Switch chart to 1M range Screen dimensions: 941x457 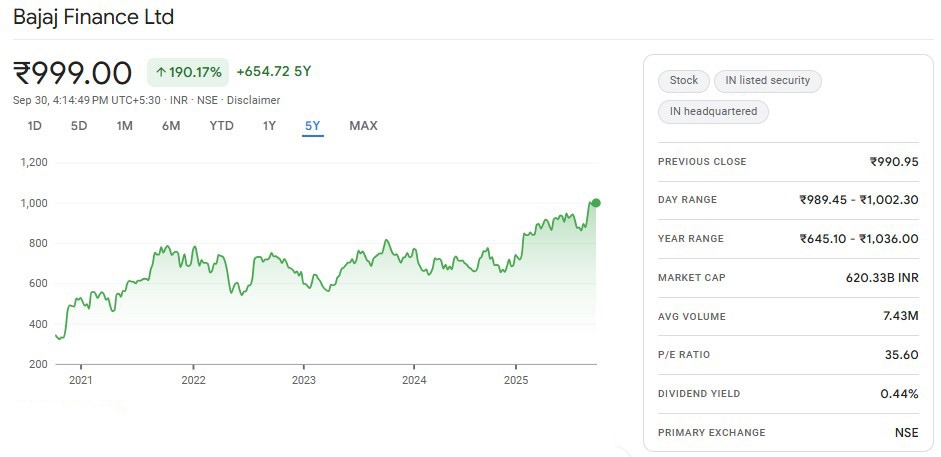124,126
